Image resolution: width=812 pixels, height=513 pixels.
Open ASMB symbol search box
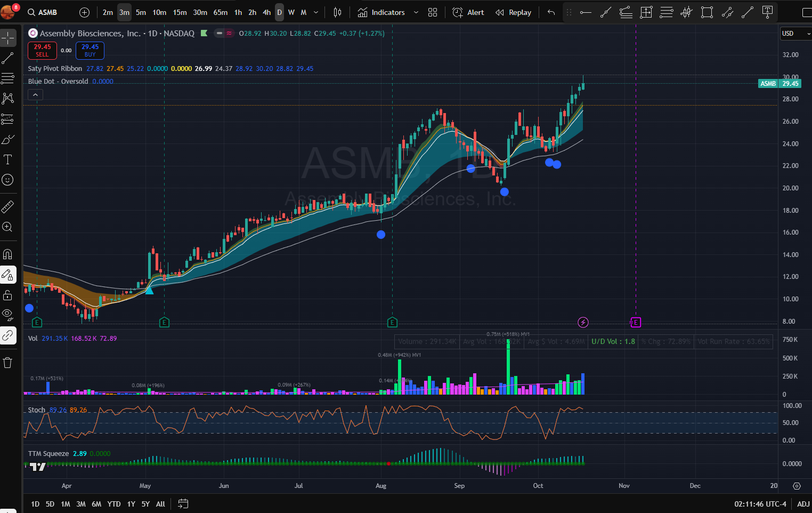tap(43, 12)
